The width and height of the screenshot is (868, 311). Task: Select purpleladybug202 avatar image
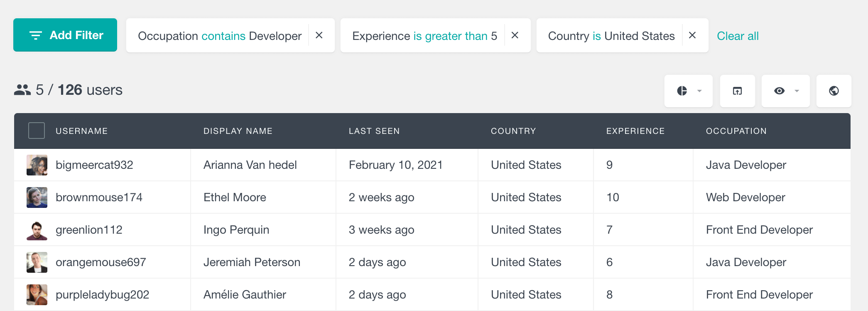tap(37, 295)
